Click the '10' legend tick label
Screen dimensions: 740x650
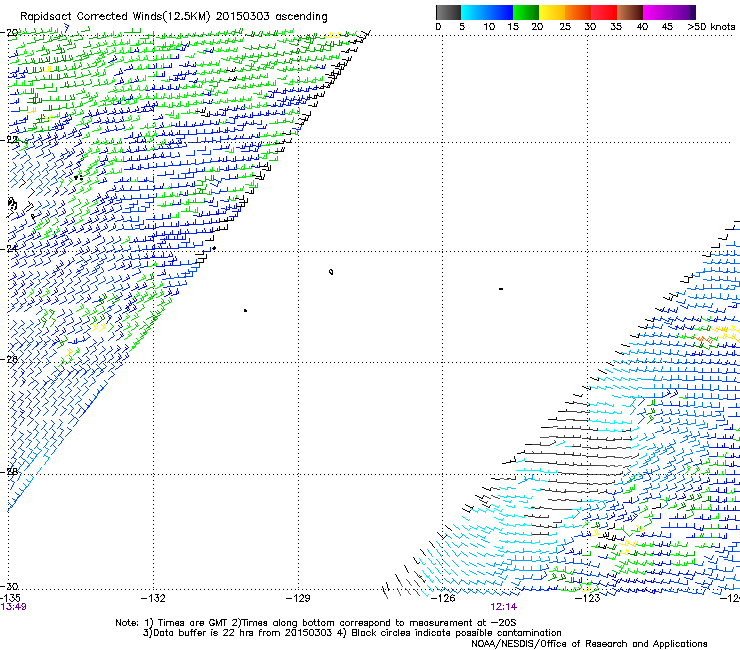[x=489, y=27]
